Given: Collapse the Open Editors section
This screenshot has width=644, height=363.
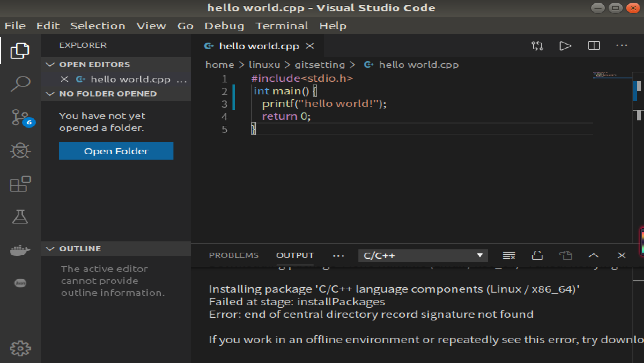Looking at the screenshot, I should tap(50, 64).
